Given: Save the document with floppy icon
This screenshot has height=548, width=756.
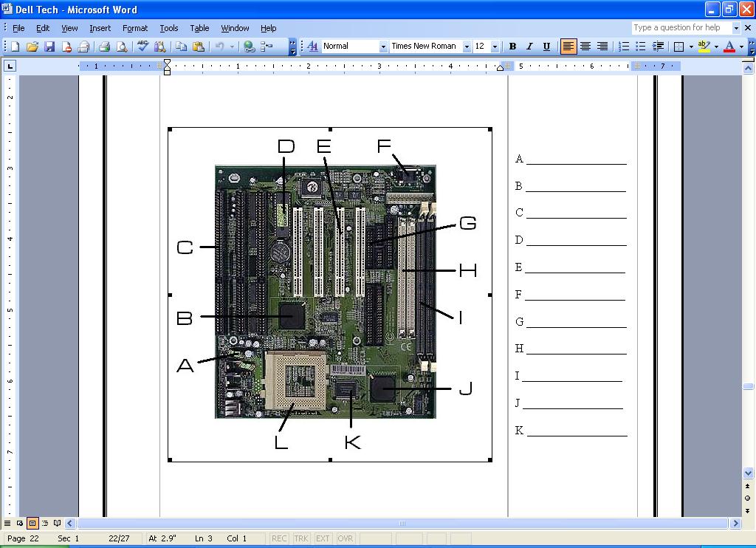Looking at the screenshot, I should coord(49,47).
